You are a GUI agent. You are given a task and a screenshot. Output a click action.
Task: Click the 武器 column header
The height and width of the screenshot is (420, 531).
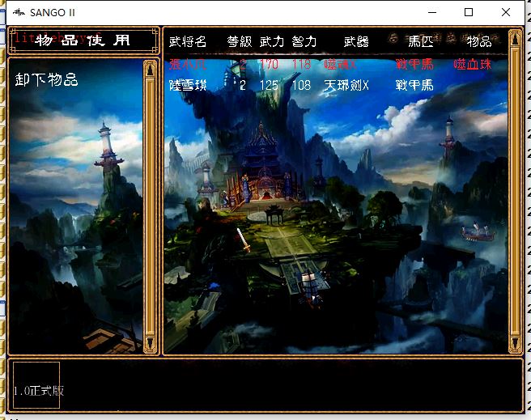[x=356, y=41]
